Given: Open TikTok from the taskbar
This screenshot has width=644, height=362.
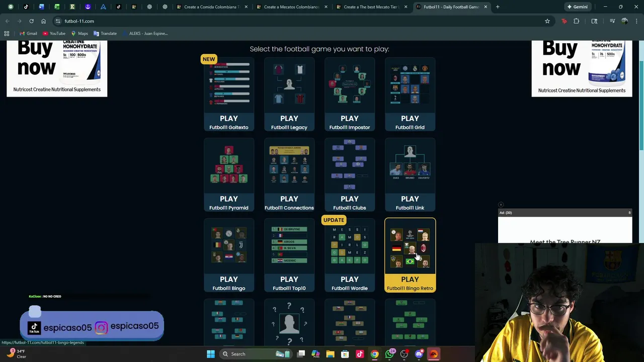Looking at the screenshot, I should (360, 354).
